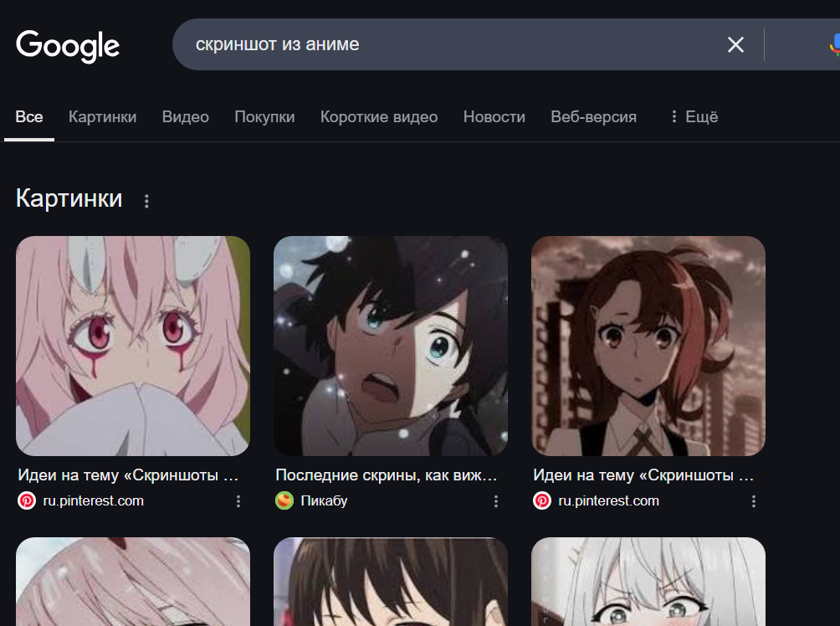840x626 pixels.
Task: Click the Pinterest favicon under the brown-haired girl
Action: coord(542,500)
